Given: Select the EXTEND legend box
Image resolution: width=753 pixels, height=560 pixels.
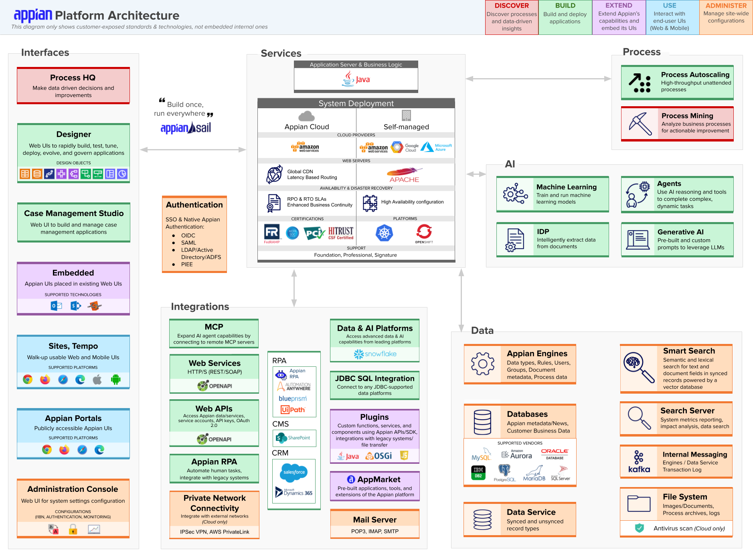Looking at the screenshot, I should pos(619,17).
